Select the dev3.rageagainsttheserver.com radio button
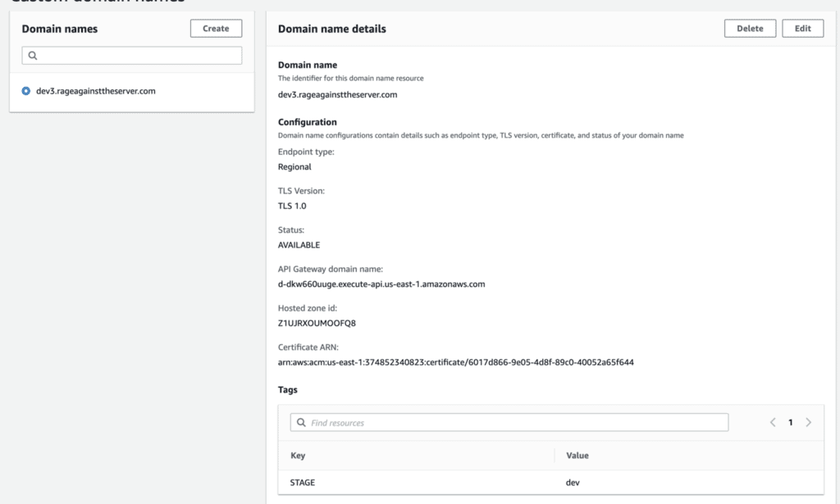 26,91
